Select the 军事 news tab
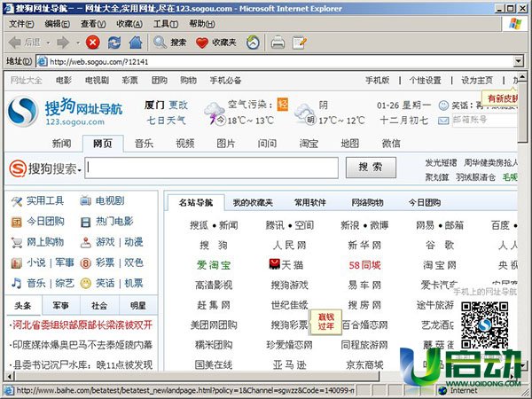Image resolution: width=532 pixels, height=399 pixels. (60, 305)
